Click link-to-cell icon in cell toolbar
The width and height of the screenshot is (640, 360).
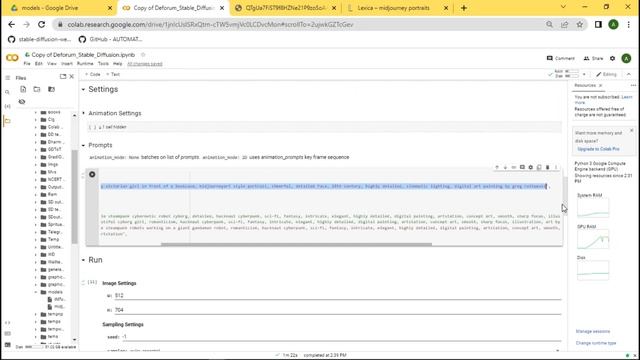(514, 167)
